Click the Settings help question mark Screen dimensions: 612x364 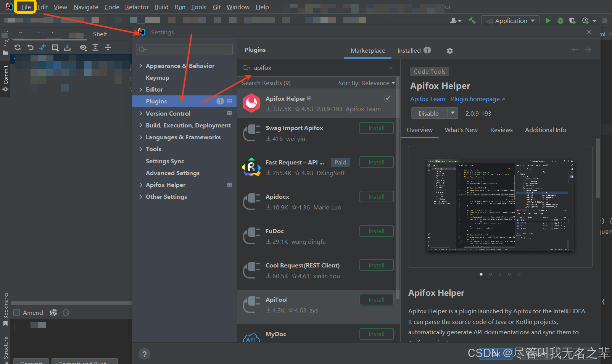point(144,354)
